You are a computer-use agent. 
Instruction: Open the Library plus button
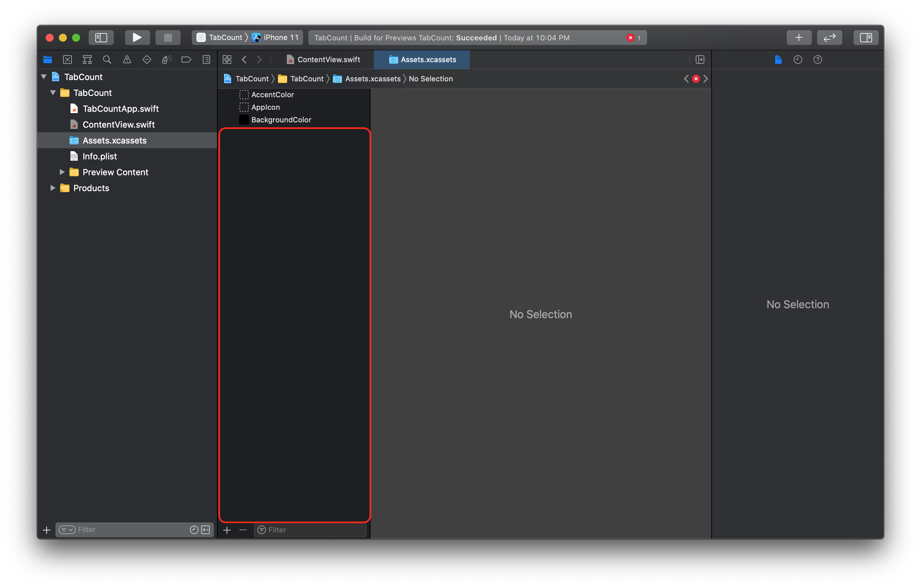click(799, 37)
